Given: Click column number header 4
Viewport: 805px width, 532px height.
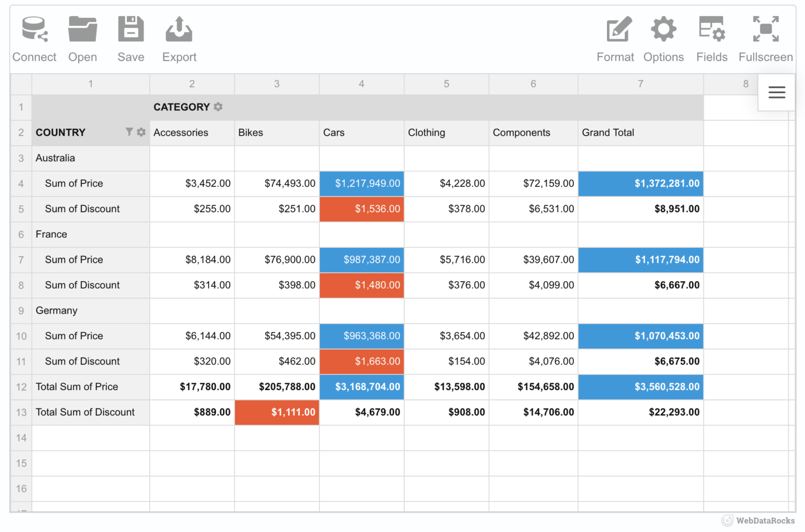Looking at the screenshot, I should coord(361,84).
